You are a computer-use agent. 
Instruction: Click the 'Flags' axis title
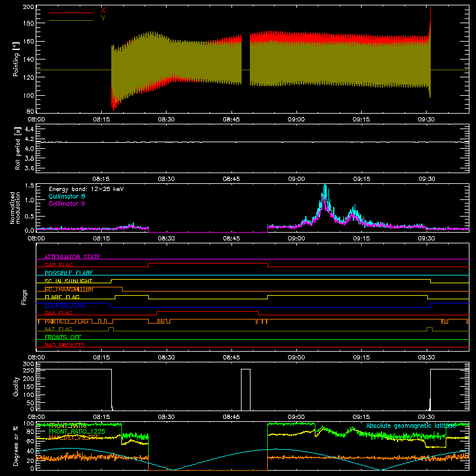pyautogui.click(x=24, y=297)
